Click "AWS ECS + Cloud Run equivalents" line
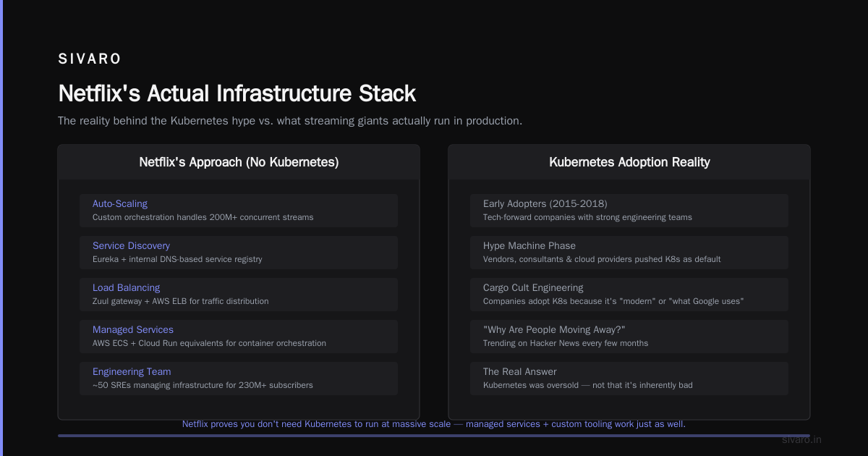 point(209,343)
